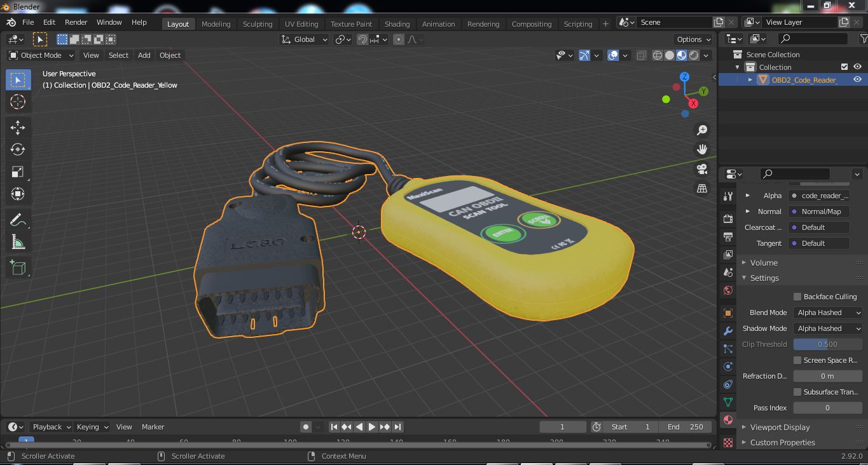Jump to the timeline start frame
This screenshot has width=868, height=465.
click(x=334, y=427)
